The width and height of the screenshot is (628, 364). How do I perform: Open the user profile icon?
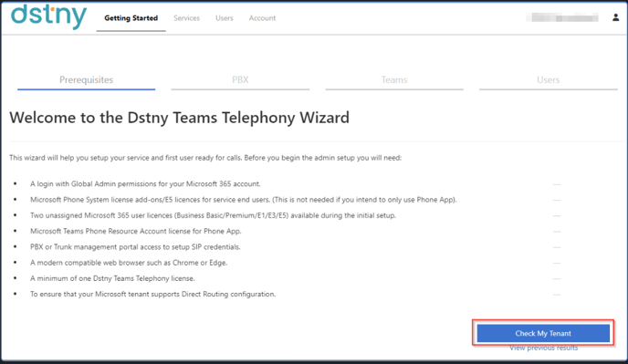tap(615, 17)
